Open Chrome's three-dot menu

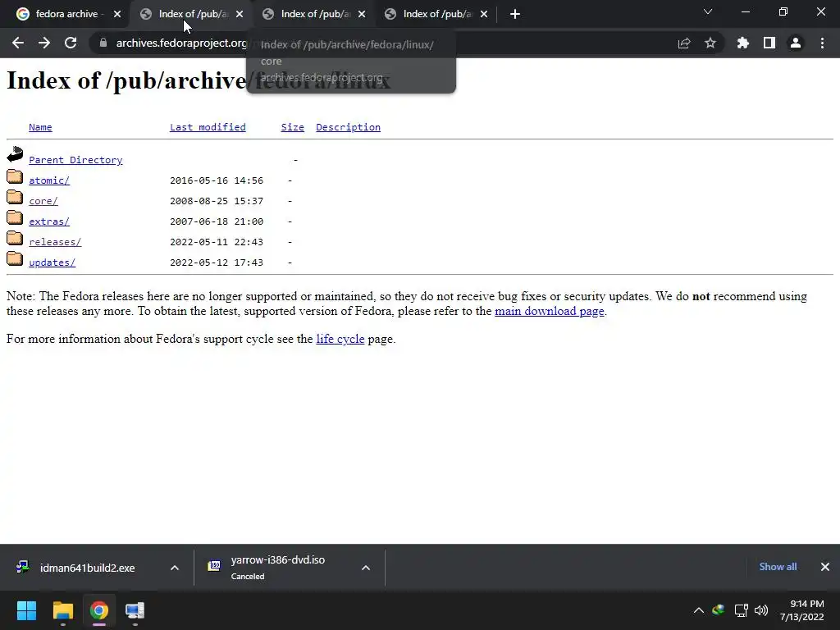tap(822, 43)
